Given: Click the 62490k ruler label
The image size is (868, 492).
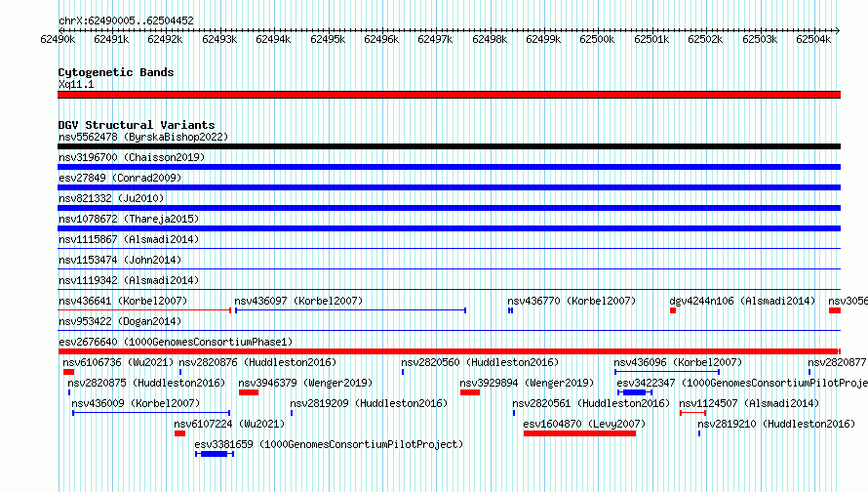Looking at the screenshot, I should (x=58, y=39).
